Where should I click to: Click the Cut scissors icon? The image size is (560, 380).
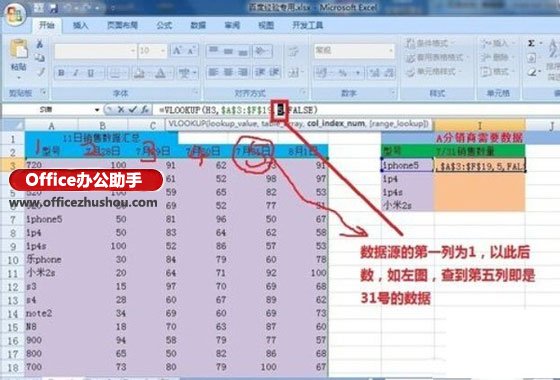point(40,44)
